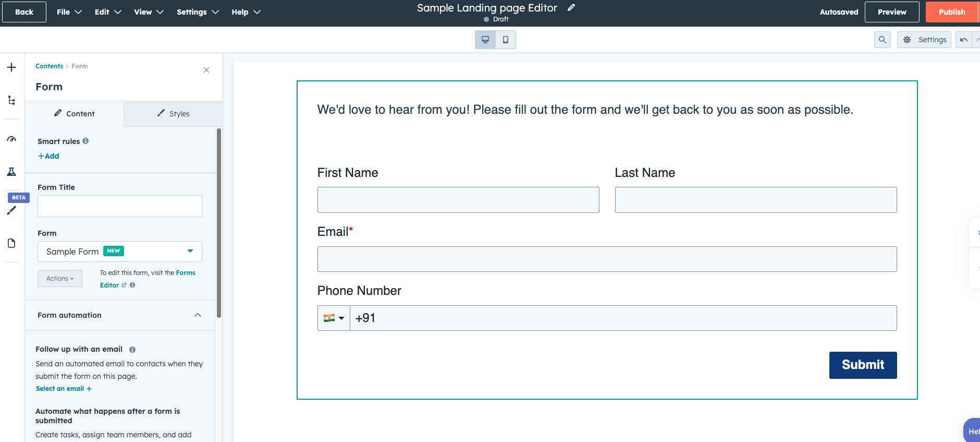This screenshot has width=980, height=442.
Task: Open the View menu
Action: coord(149,12)
